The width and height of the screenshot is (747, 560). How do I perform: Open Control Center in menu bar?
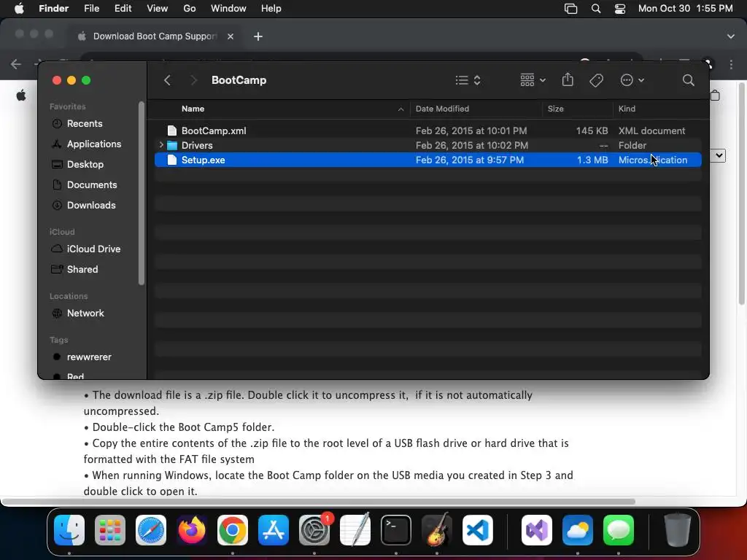point(620,9)
